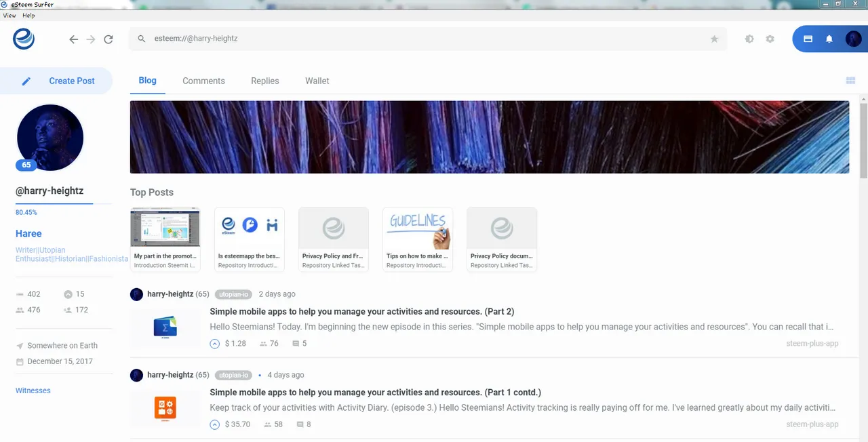Show 58 voters on Part 1 contd. post
This screenshot has width=868, height=442.
273,424
